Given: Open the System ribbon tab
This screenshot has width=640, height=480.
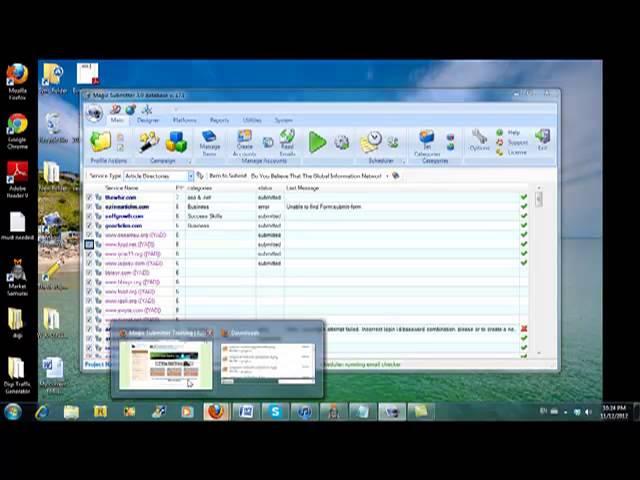Looking at the screenshot, I should click(x=283, y=120).
